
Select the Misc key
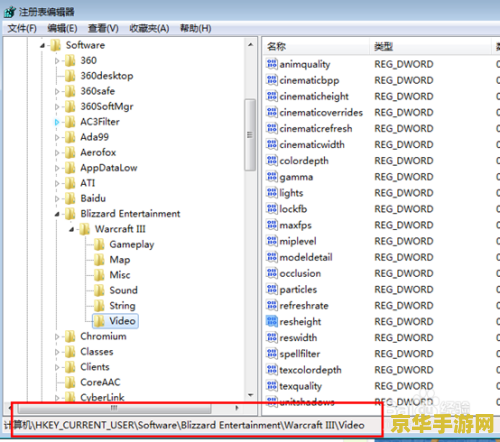pos(120,275)
